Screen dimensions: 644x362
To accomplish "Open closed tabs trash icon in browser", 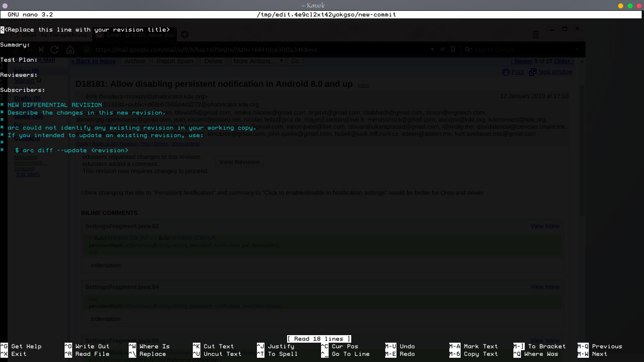I will [536, 34].
